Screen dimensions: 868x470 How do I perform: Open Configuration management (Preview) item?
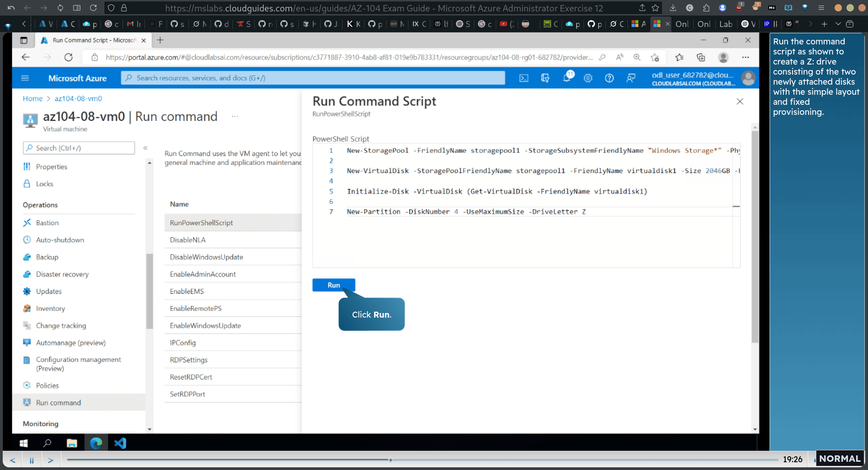pos(78,364)
